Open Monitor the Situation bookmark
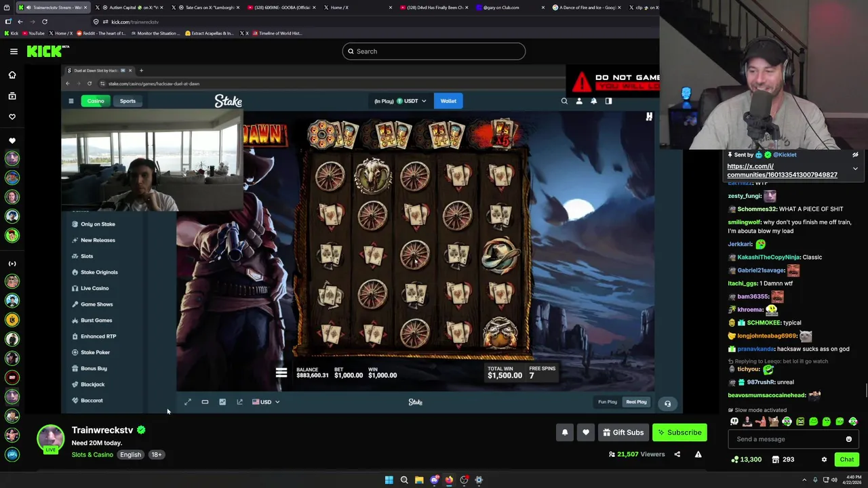Image resolution: width=868 pixels, height=488 pixels. (157, 33)
